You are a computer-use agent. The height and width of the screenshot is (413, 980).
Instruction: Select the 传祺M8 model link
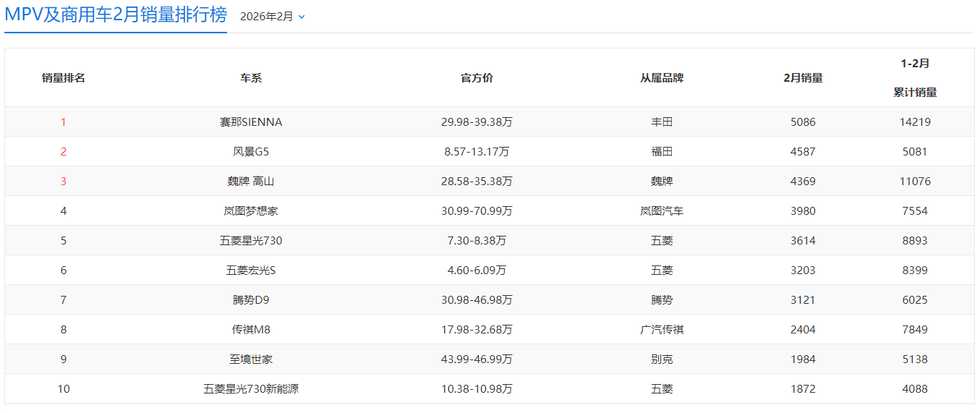pos(251,330)
